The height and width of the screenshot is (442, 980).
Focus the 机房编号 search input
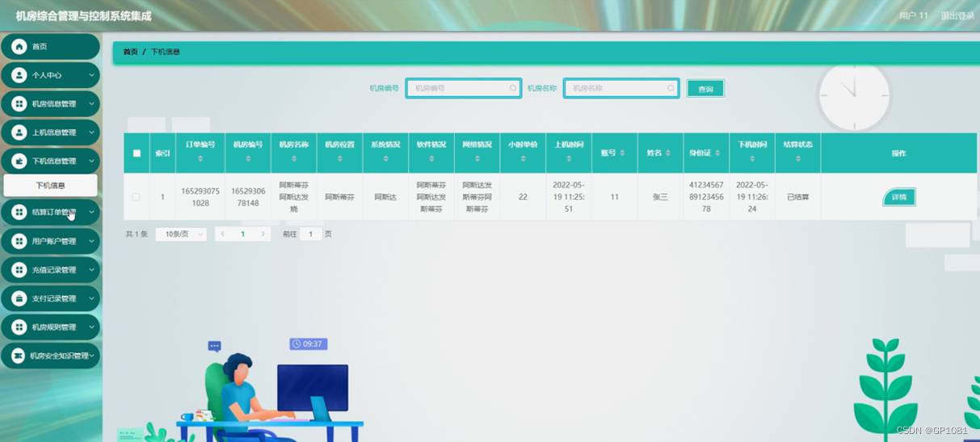tap(464, 88)
